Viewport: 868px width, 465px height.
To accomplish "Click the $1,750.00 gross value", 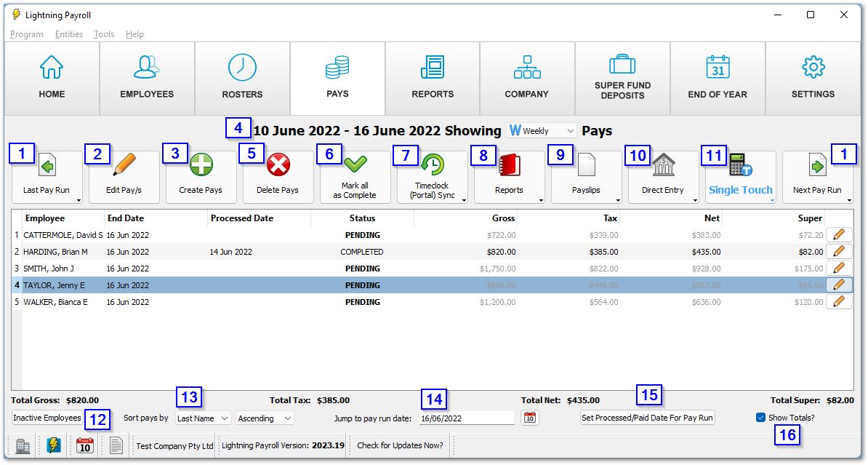I will tap(498, 269).
